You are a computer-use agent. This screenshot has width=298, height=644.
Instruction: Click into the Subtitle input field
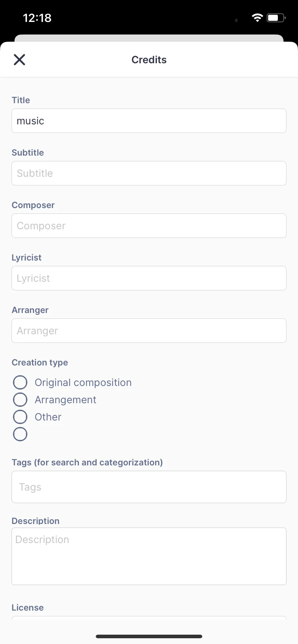tap(149, 173)
